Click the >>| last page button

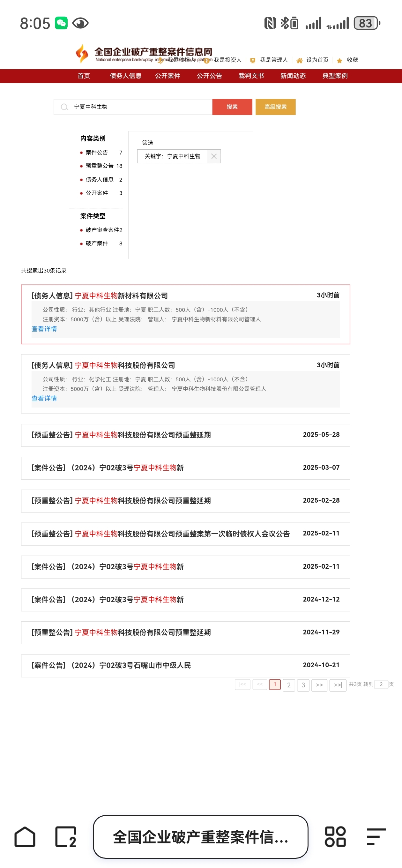pos(338,685)
